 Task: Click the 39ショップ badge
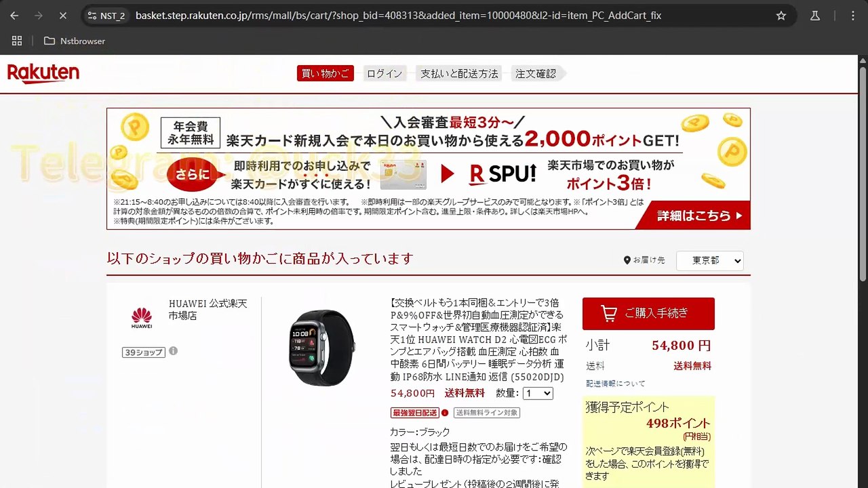point(144,352)
